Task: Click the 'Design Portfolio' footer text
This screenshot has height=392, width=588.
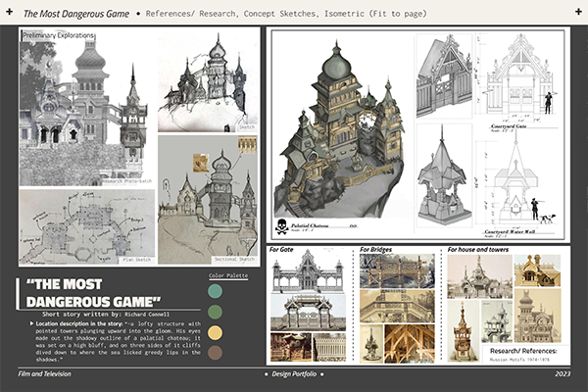Action: click(293, 376)
